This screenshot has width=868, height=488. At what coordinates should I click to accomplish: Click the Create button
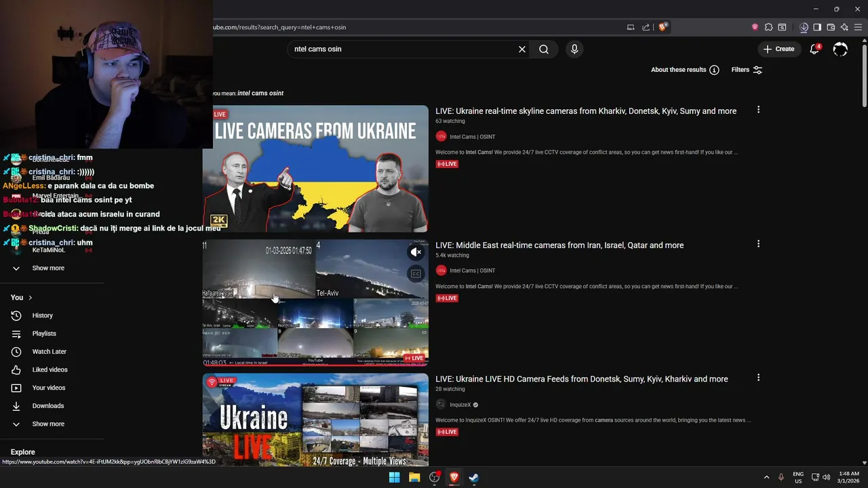coord(778,49)
